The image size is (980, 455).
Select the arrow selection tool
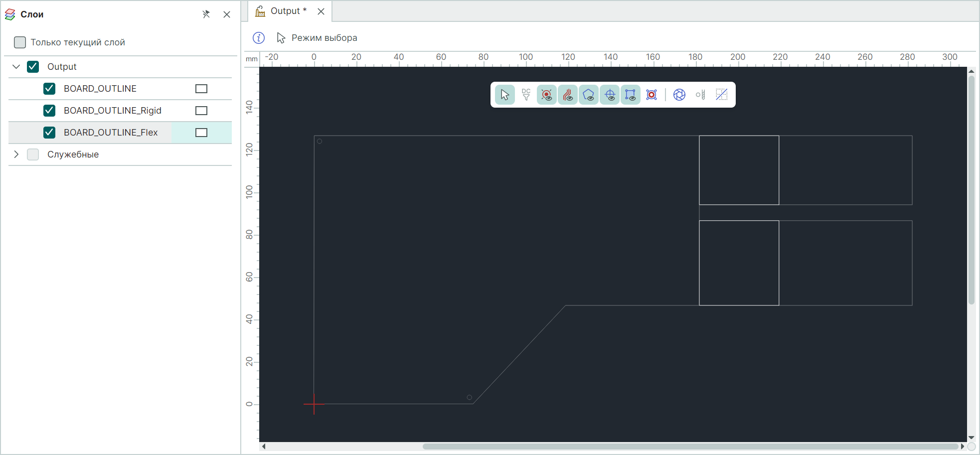(504, 95)
